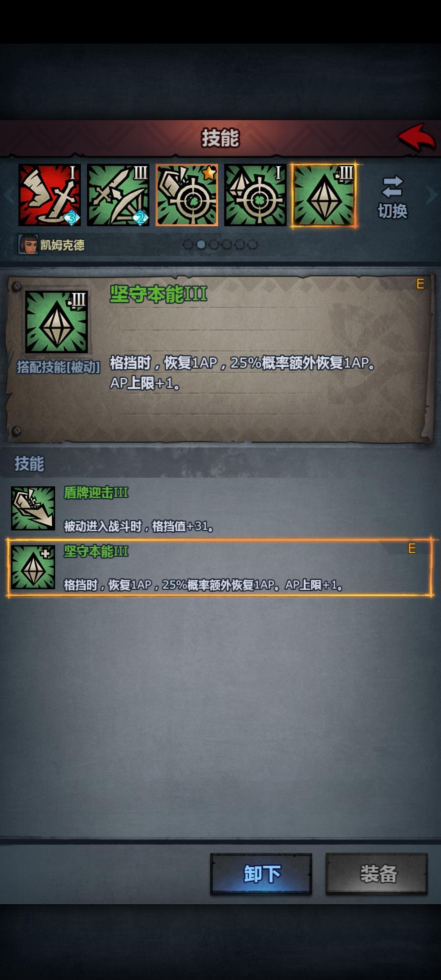Click the 装备 button

[377, 874]
